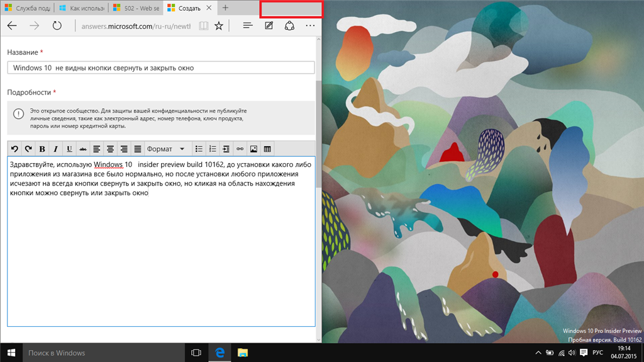644x362 pixels.
Task: Insert a hyperlink in editor
Action: pyautogui.click(x=240, y=149)
